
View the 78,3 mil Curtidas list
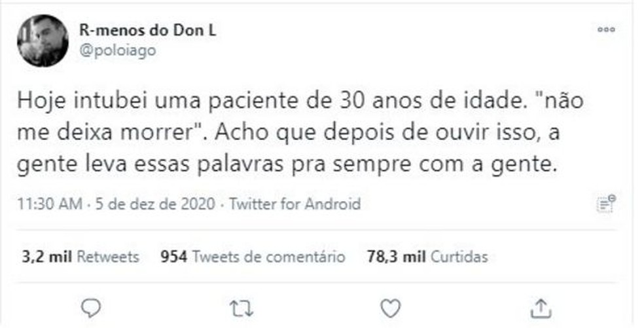point(427,257)
